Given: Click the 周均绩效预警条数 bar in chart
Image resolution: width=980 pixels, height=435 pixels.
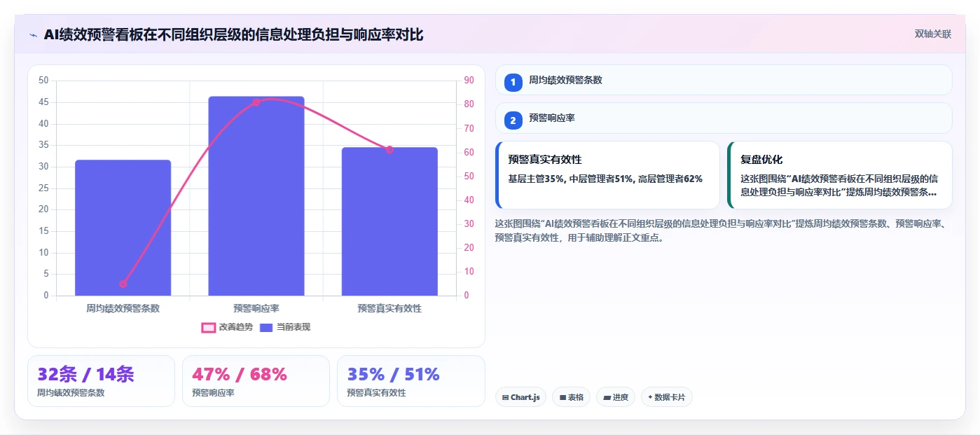Looking at the screenshot, I should (123, 228).
